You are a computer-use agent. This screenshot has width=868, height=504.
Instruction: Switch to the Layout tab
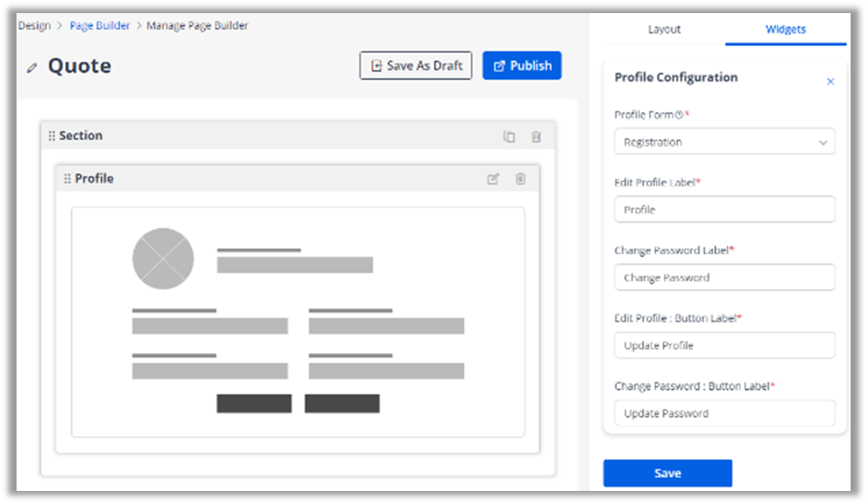(664, 30)
